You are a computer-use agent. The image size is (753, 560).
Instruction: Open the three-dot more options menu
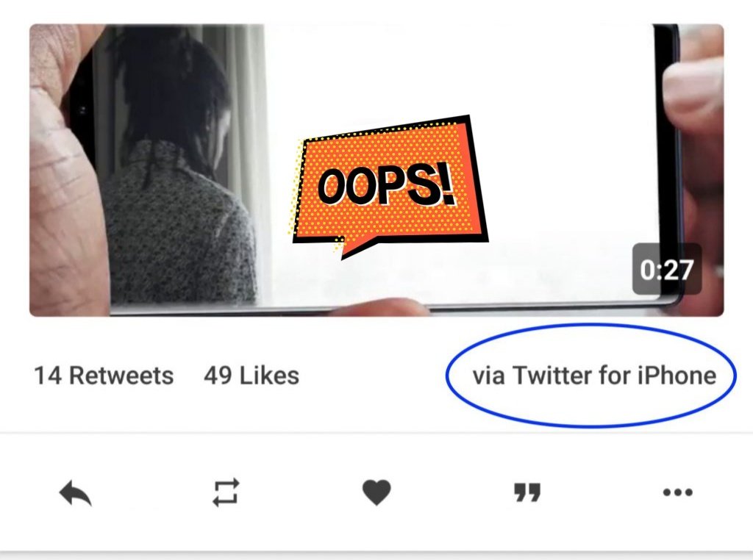[677, 492]
